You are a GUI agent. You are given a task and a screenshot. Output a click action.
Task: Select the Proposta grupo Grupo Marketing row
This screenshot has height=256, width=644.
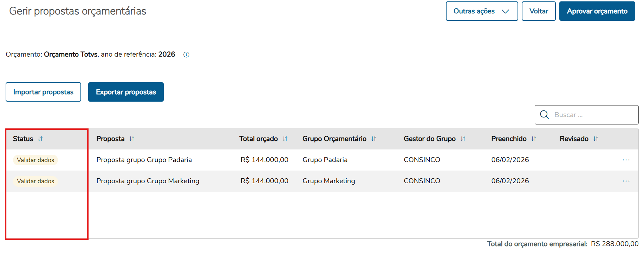pyautogui.click(x=148, y=181)
